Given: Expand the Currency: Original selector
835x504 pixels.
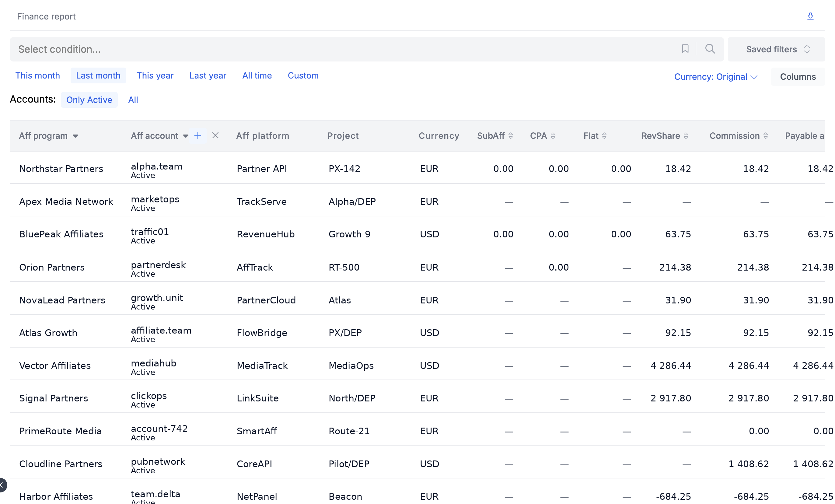Looking at the screenshot, I should pos(715,77).
